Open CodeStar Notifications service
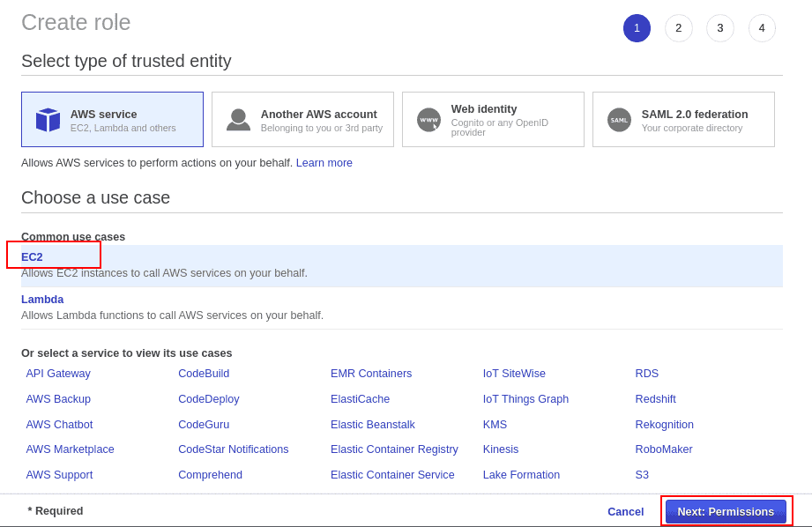Screen dimensions: 812x527 click(x=234, y=449)
